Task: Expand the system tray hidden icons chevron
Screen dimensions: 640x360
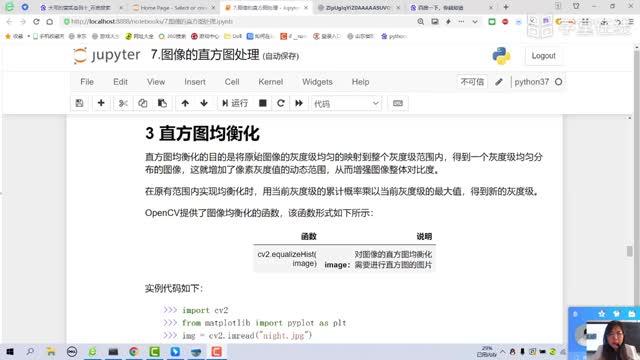Action: 502,351
